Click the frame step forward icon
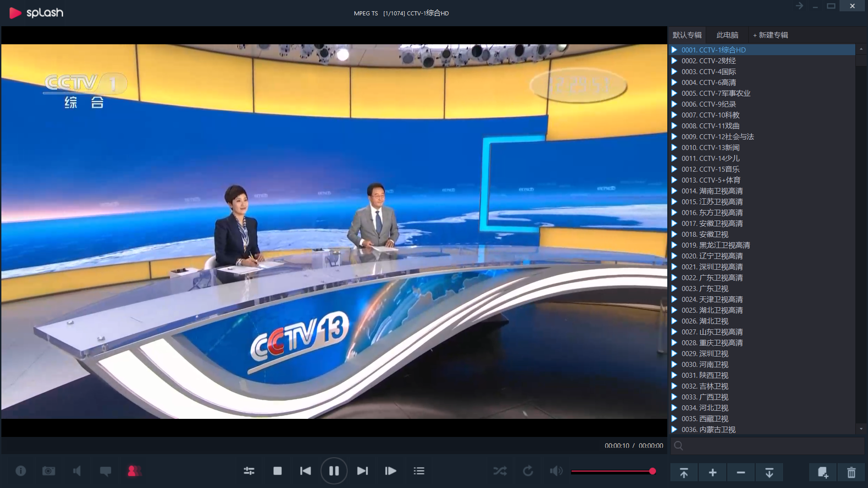 390,471
